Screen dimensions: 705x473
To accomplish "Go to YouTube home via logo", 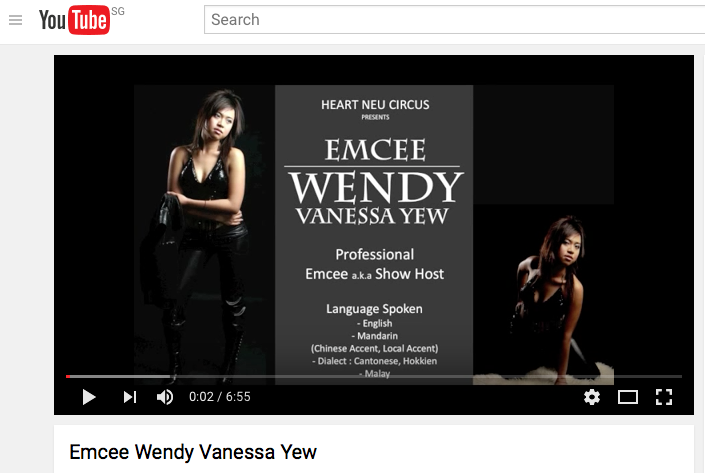I will pos(74,20).
